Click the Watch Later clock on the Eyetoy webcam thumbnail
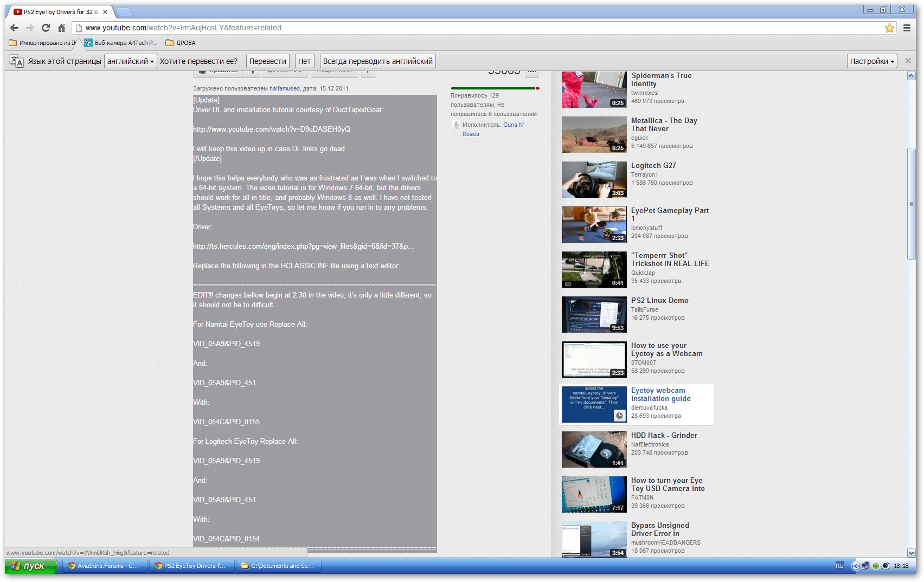924x582 pixels. tap(619, 416)
